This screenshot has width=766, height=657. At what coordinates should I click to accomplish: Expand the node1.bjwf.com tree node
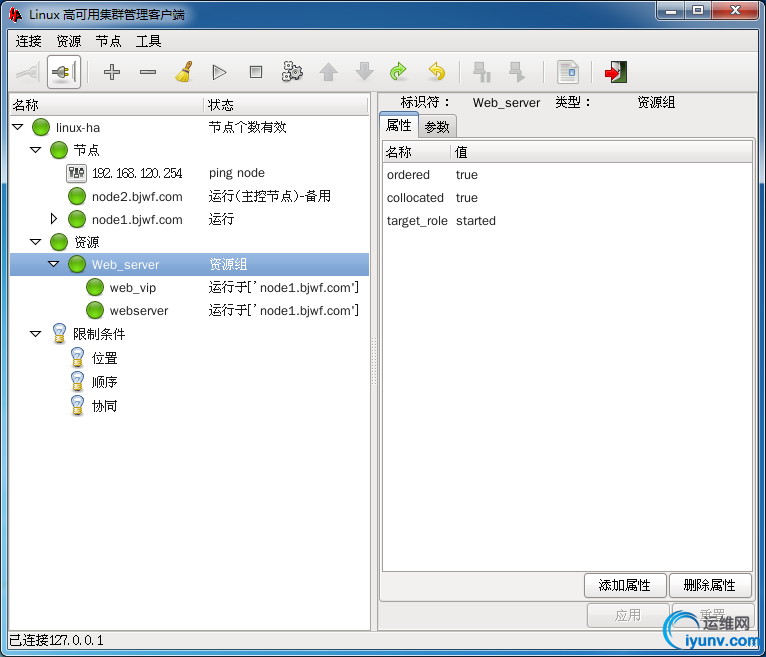click(54, 219)
